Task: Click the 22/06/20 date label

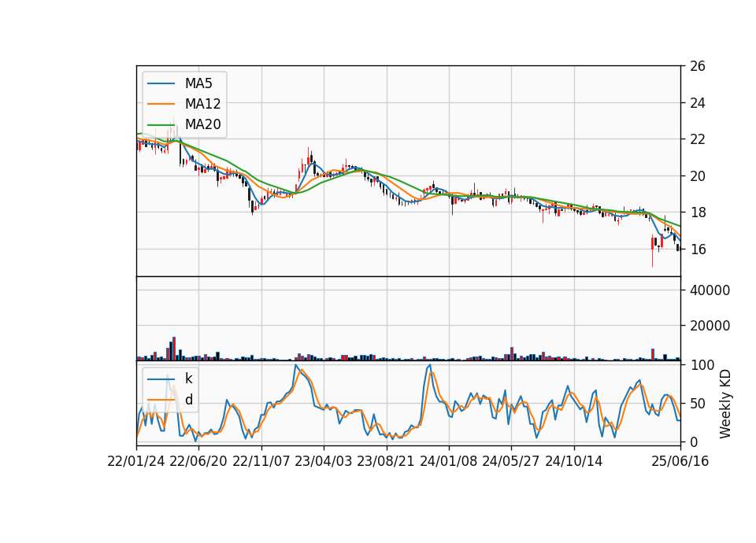Action: coord(198,461)
